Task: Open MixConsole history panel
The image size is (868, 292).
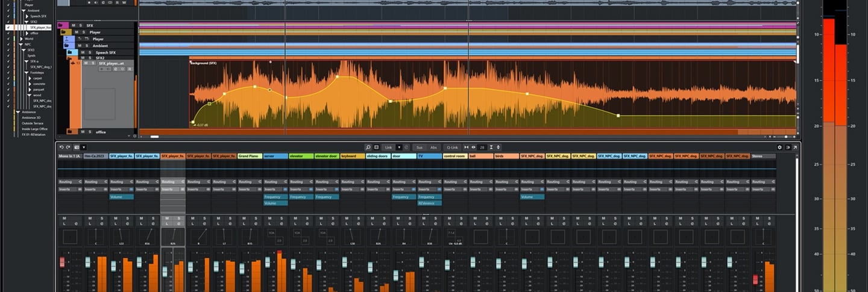Action: (77, 147)
